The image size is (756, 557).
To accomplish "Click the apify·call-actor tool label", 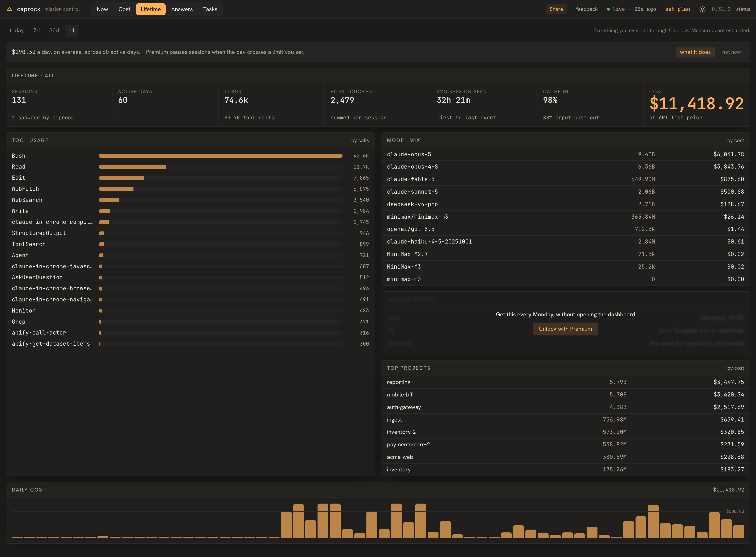I will pyautogui.click(x=39, y=333).
